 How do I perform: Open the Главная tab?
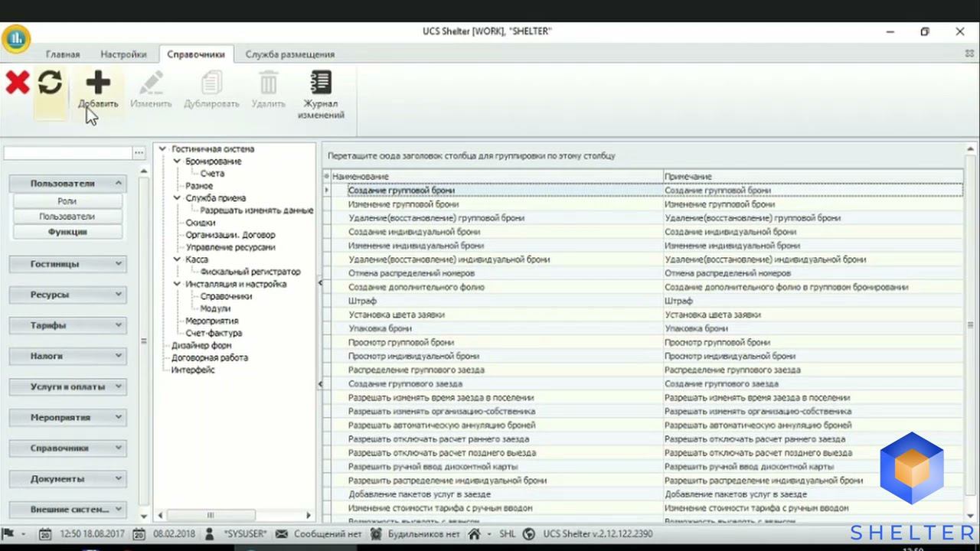point(63,54)
